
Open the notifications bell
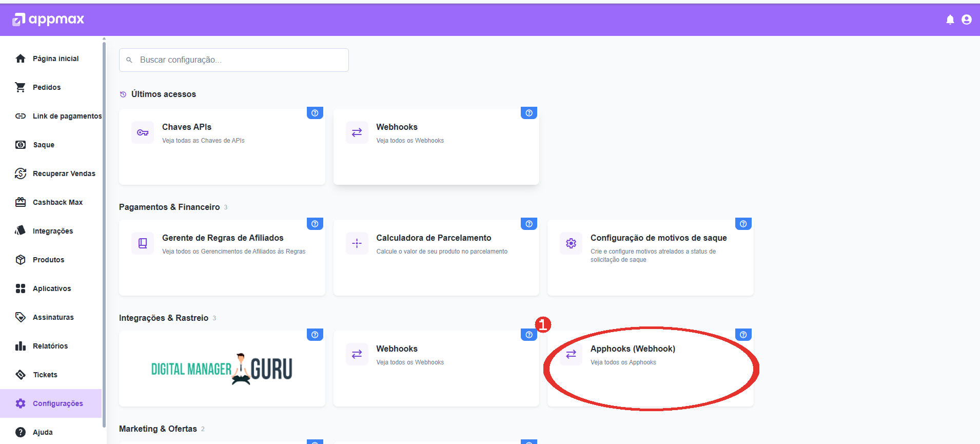950,20
